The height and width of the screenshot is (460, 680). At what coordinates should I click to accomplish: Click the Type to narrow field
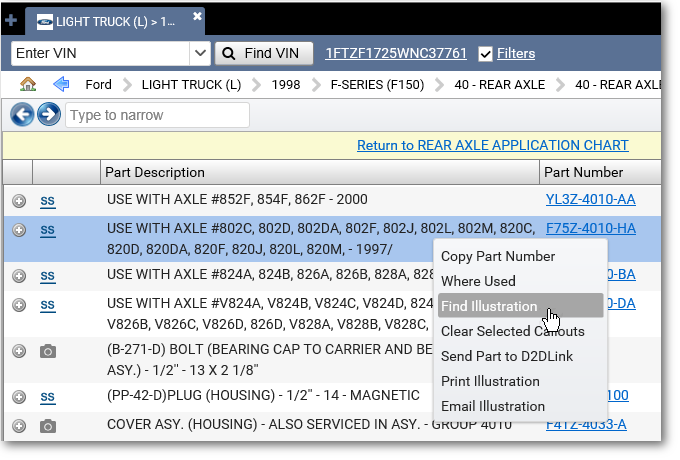(x=157, y=116)
